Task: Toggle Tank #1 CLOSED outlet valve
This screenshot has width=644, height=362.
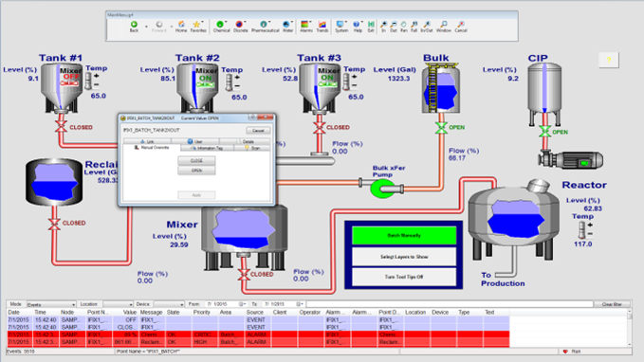Action: [62, 127]
